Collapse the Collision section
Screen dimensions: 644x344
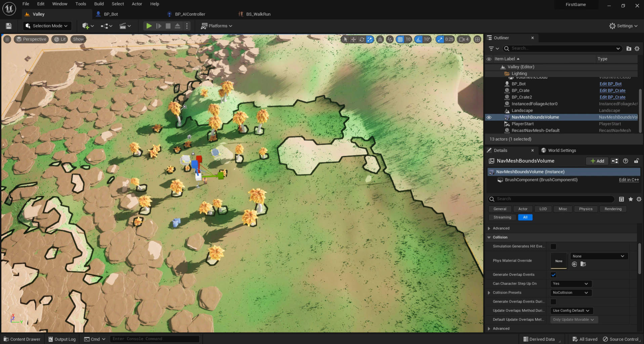pos(489,238)
